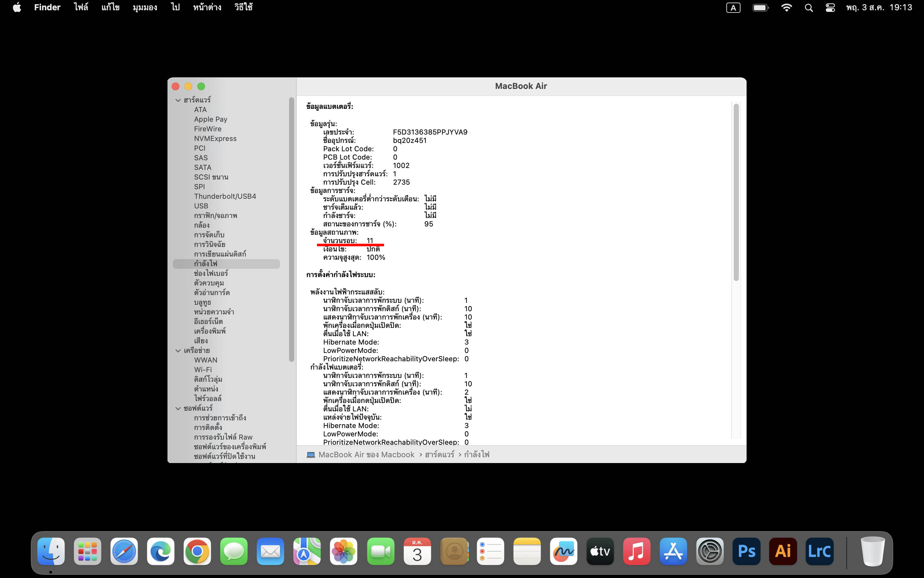Launch Photoshop from the Dock
Image resolution: width=924 pixels, height=578 pixels.
pyautogui.click(x=747, y=551)
